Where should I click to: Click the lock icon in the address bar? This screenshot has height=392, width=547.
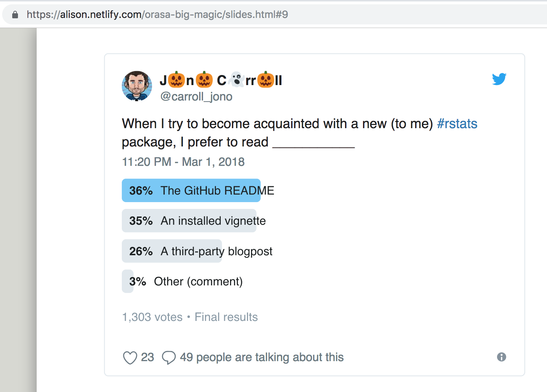click(15, 14)
